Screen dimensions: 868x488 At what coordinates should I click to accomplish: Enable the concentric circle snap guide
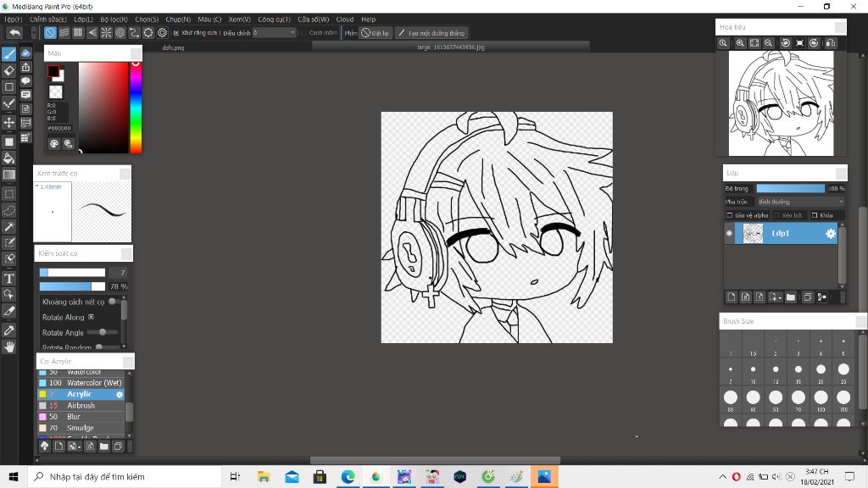[x=120, y=33]
